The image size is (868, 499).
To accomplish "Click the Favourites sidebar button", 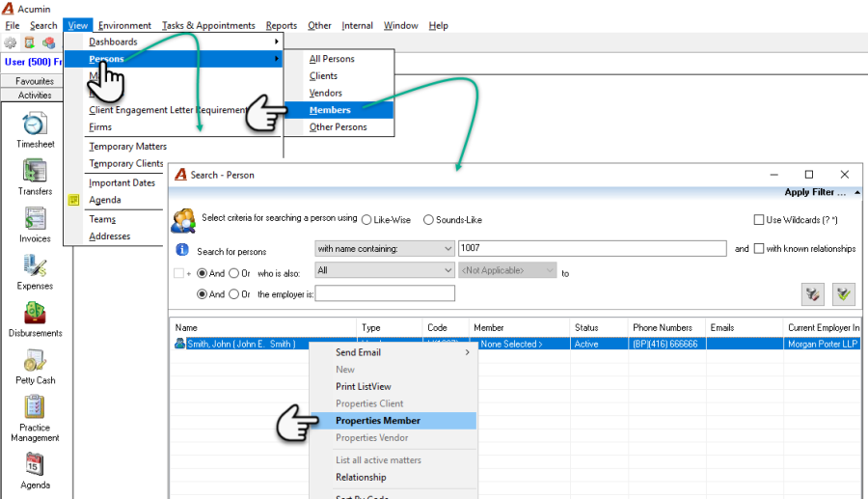I will pos(35,81).
